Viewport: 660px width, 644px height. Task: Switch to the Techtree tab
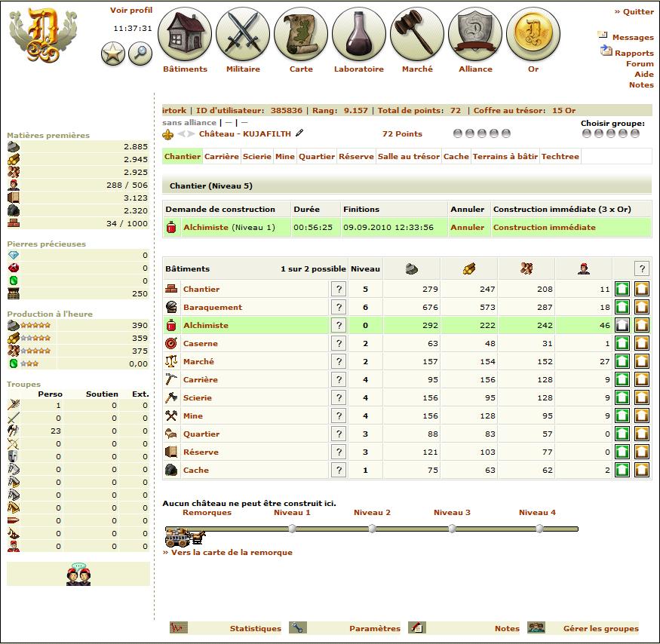560,156
